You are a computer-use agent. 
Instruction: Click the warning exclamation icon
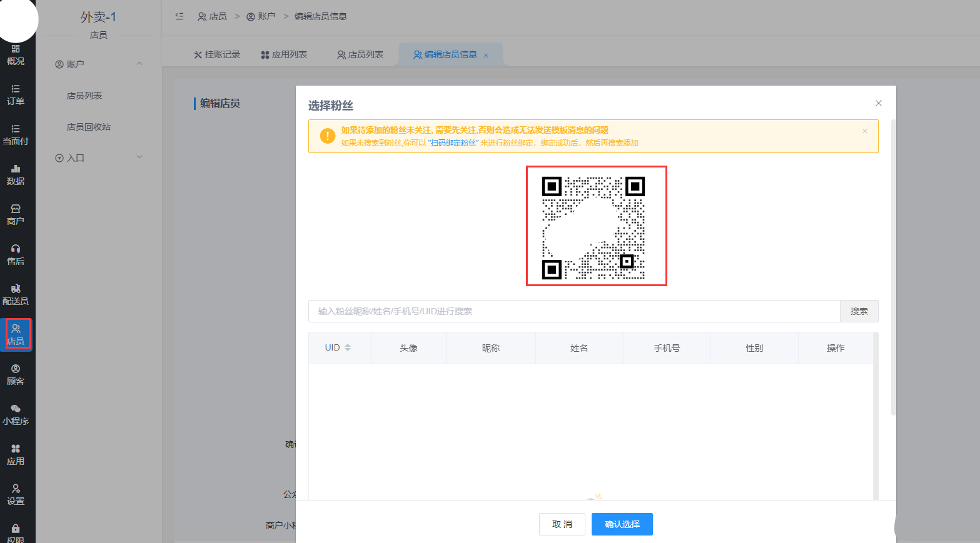(x=327, y=136)
